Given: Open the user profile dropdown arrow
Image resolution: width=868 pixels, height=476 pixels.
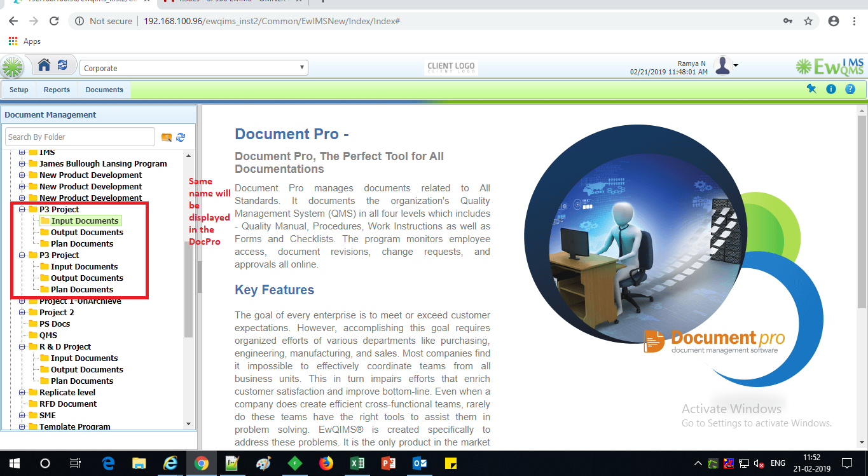Looking at the screenshot, I should (736, 65).
